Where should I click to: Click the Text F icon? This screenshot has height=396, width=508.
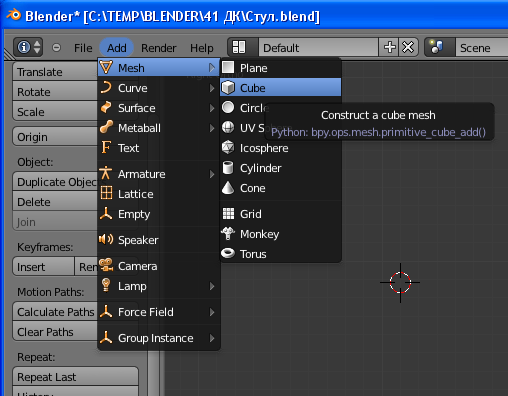[x=106, y=148]
